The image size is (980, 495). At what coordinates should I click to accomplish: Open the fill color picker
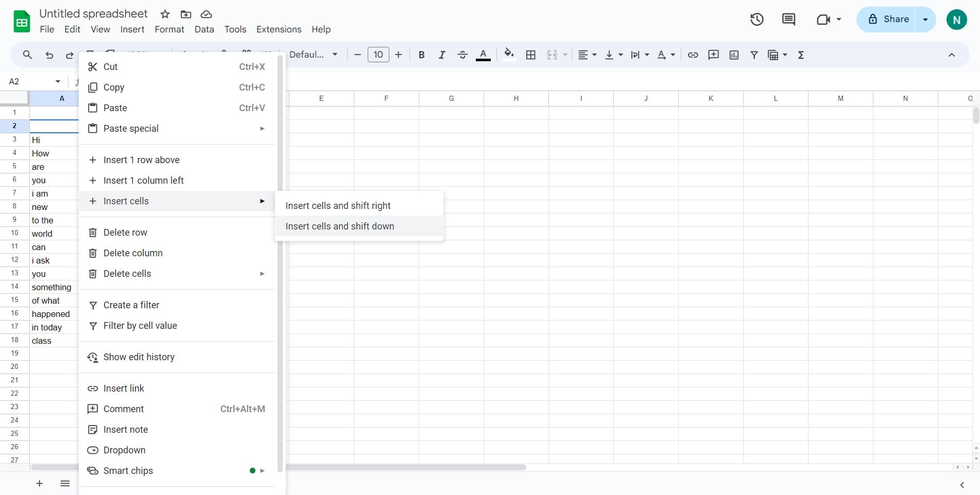[509, 55]
